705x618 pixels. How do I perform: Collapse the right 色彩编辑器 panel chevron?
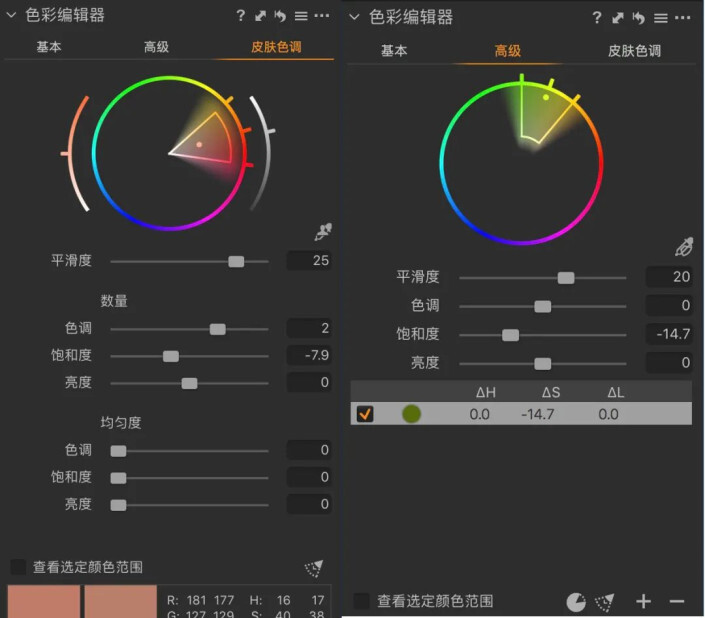click(x=356, y=17)
